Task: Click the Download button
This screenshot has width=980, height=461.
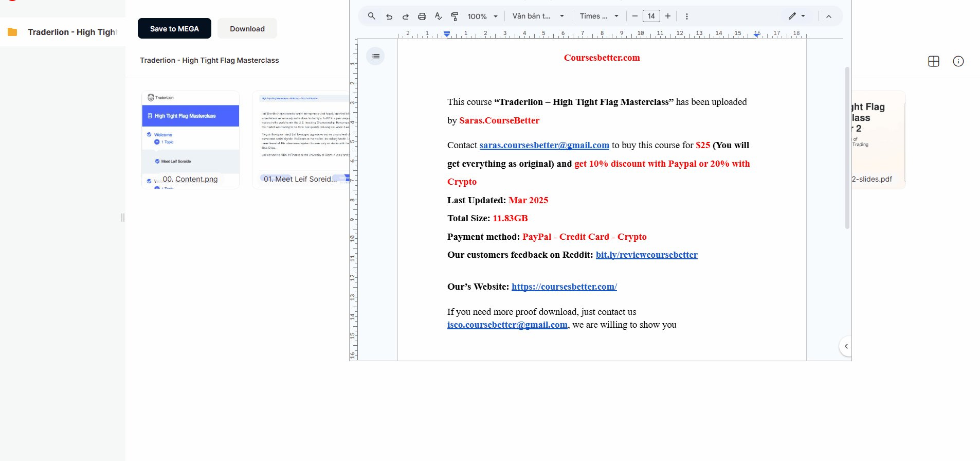Action: 247,28
